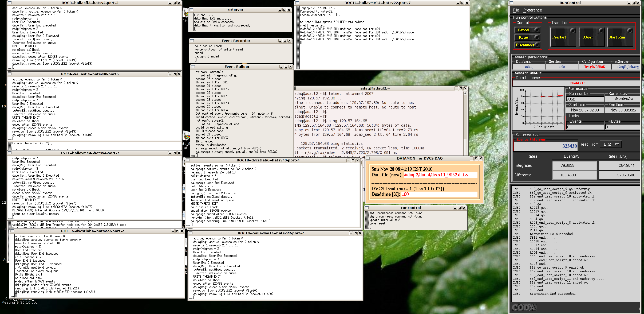Open window menu of ROC14 window showing socket file20

[x=191, y=233]
